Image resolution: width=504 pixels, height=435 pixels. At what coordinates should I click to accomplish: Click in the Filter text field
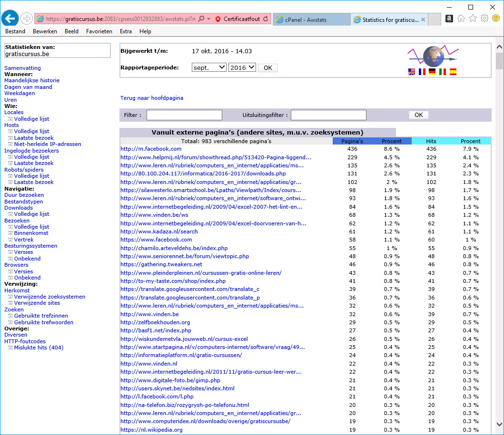(x=184, y=115)
